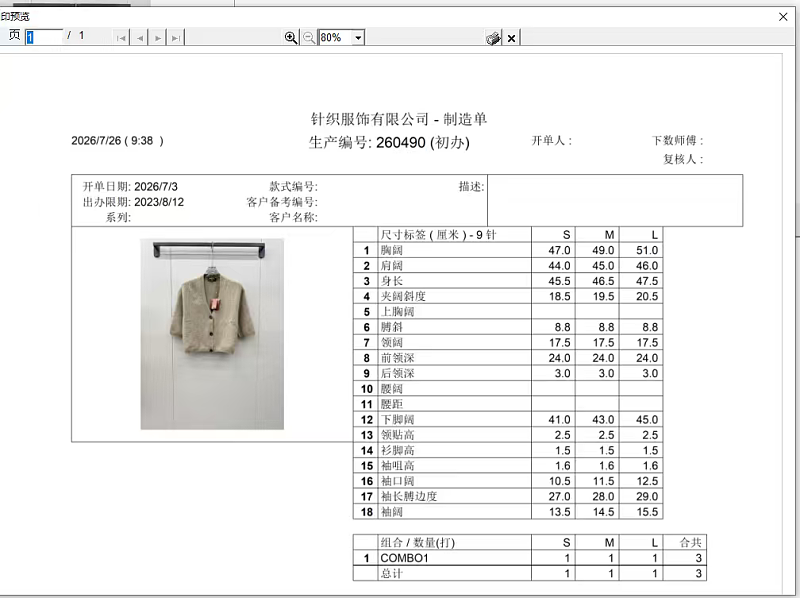Zoom out with the magnifier minus icon

point(309,37)
